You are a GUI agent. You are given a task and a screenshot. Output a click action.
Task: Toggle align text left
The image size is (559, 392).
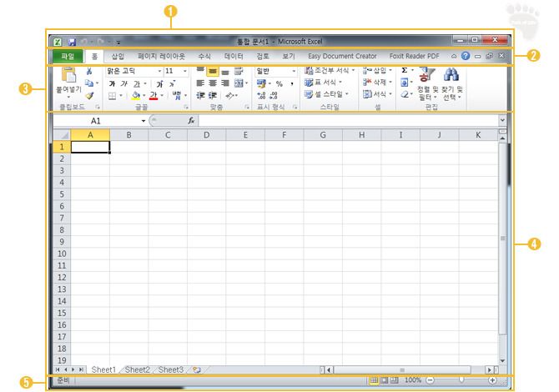tap(200, 83)
